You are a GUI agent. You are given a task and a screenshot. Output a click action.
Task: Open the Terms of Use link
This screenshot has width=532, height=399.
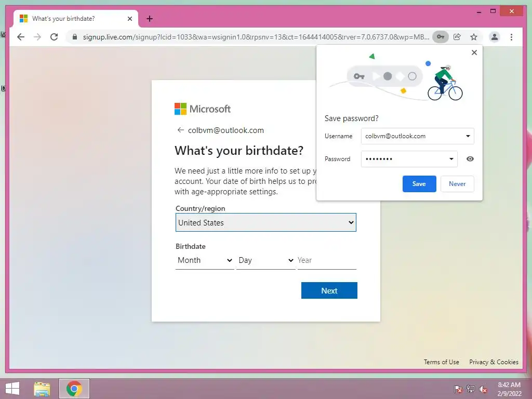(441, 362)
